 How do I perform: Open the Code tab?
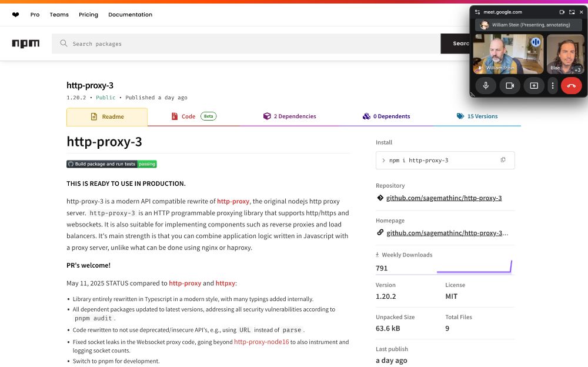(x=193, y=116)
